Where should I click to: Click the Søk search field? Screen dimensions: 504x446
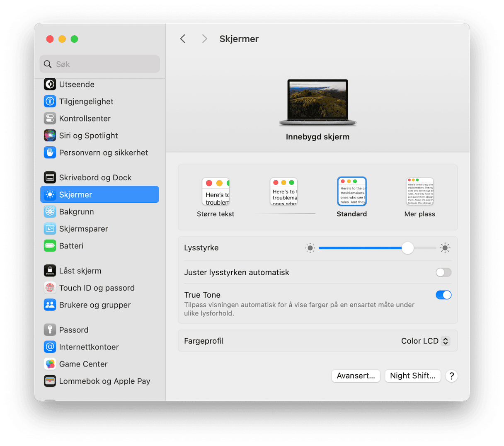[x=100, y=64]
